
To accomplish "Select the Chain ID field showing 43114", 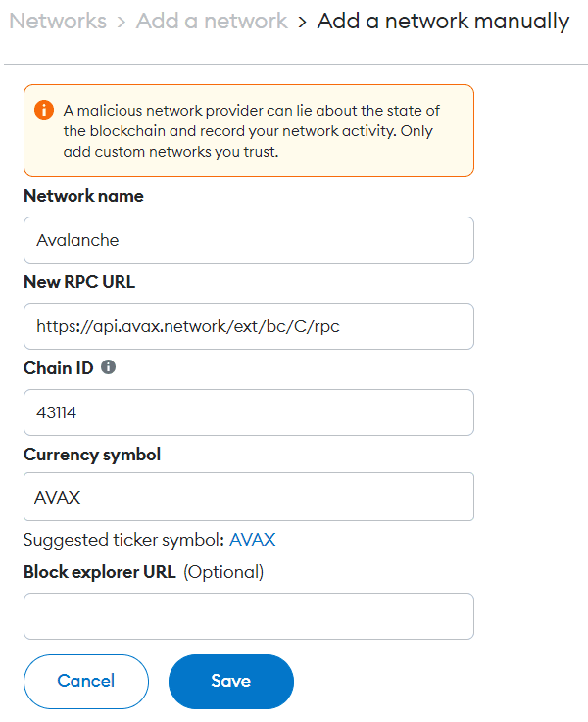I will tap(248, 412).
